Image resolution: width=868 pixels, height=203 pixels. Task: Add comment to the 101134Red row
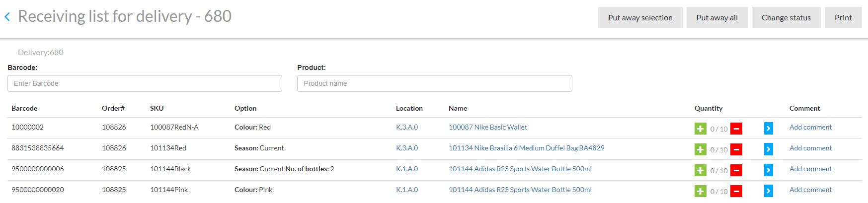810,148
